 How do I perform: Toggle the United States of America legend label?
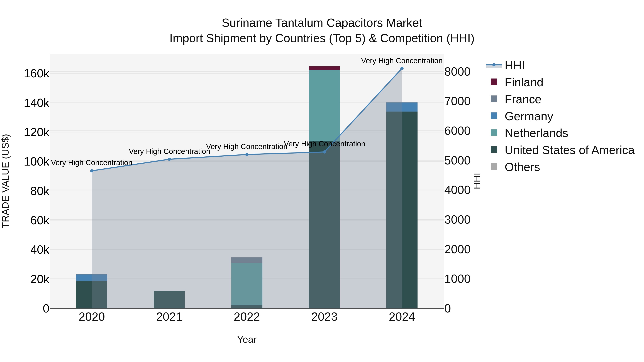point(570,150)
